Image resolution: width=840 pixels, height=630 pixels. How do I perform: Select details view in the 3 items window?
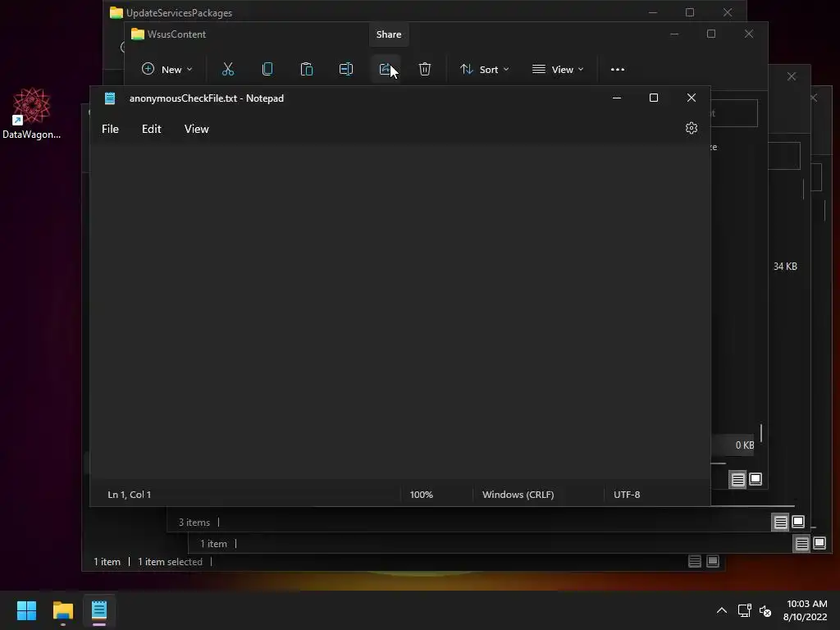point(781,522)
